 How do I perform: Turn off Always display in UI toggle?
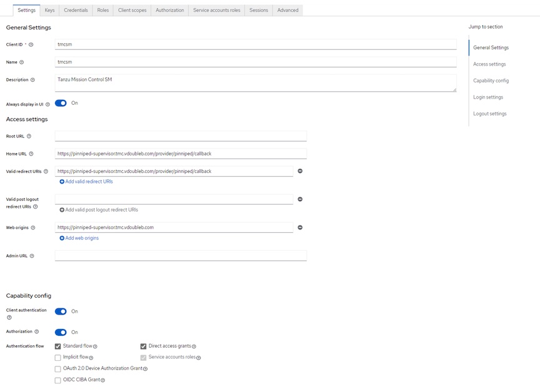[x=61, y=103]
